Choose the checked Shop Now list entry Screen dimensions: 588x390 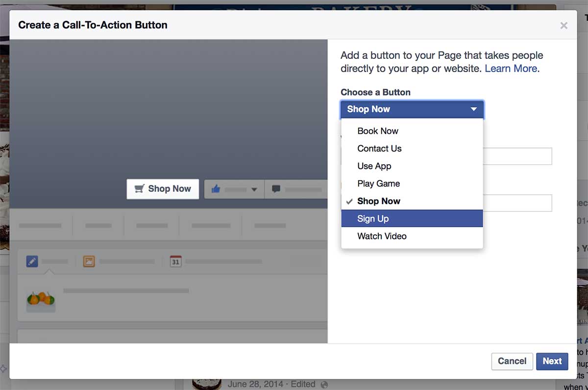point(412,201)
